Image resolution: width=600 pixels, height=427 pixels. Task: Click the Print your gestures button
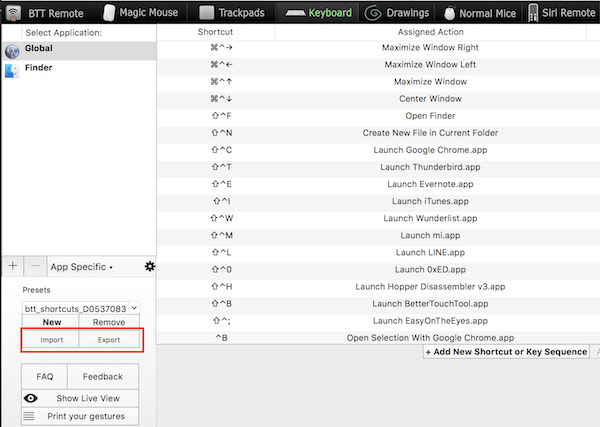(80, 416)
